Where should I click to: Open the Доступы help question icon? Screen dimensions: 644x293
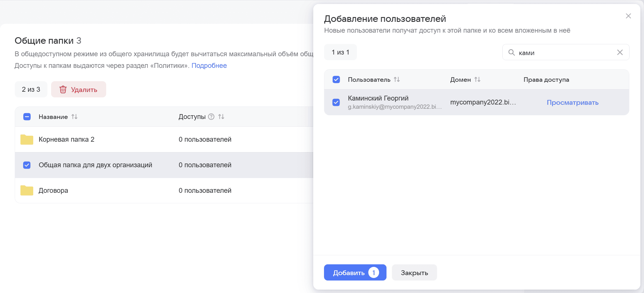(211, 117)
